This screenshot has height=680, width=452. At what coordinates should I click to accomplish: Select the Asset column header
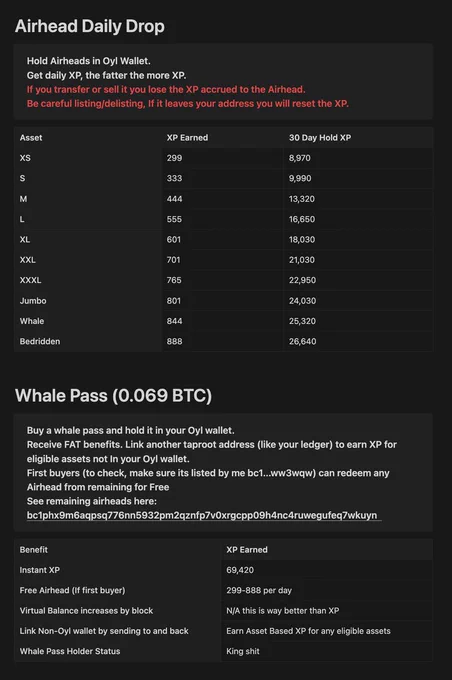[31, 137]
